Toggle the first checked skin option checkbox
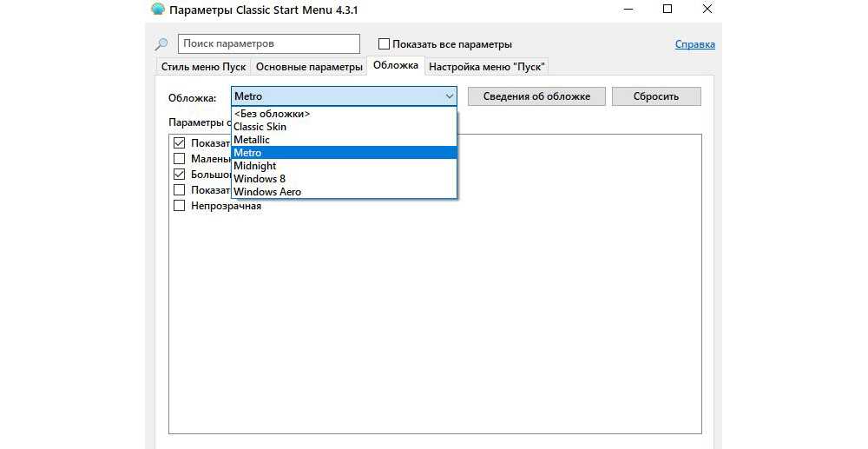Image resolution: width=868 pixels, height=449 pixels. pos(180,142)
